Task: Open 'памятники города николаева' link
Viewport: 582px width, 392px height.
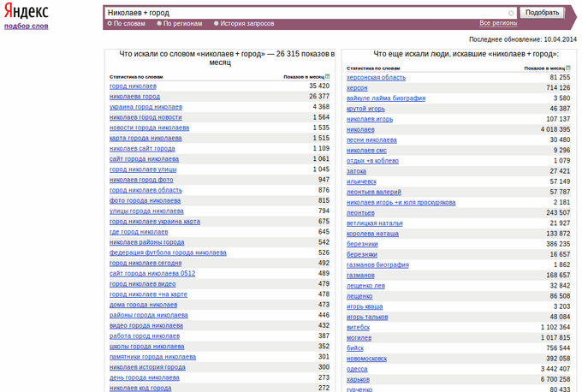Action: 152,357
